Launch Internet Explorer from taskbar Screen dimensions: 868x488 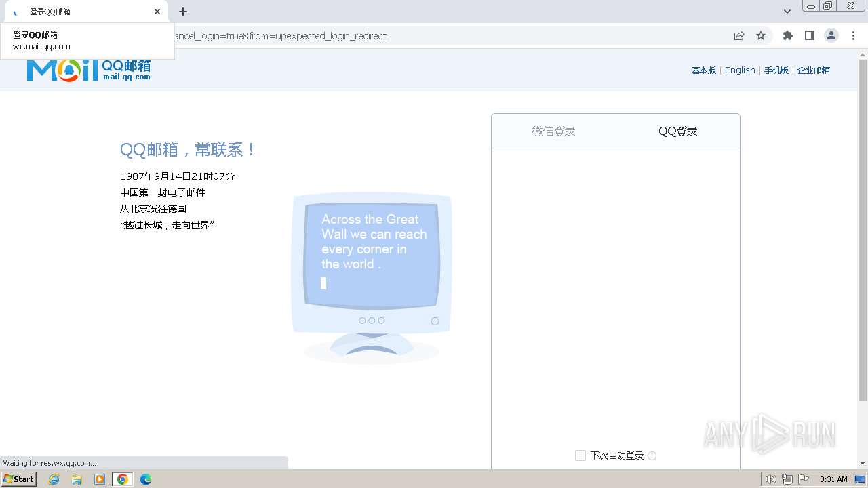click(54, 479)
